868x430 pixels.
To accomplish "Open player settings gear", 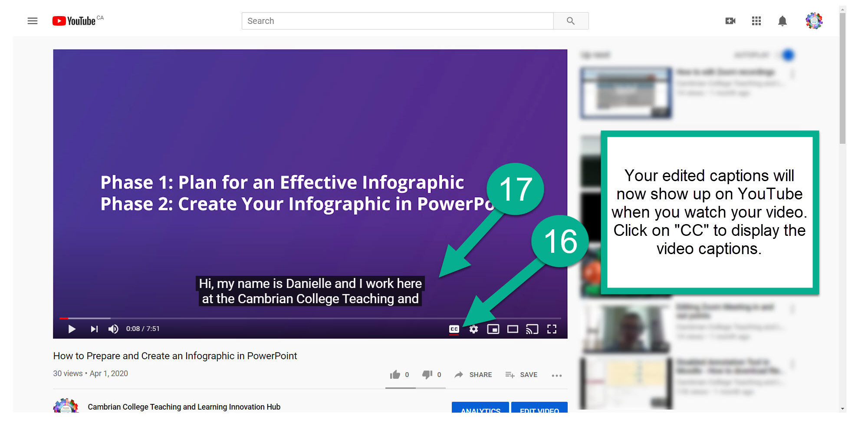I will click(x=473, y=329).
